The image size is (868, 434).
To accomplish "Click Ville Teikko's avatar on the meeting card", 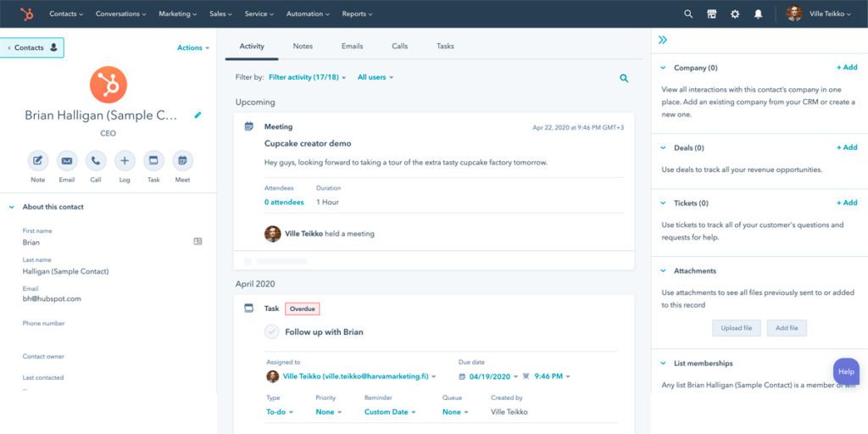I will click(x=272, y=234).
